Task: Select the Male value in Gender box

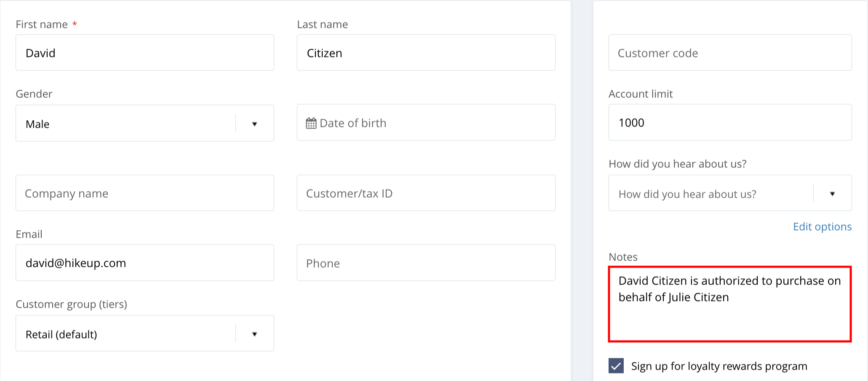Action: point(37,124)
